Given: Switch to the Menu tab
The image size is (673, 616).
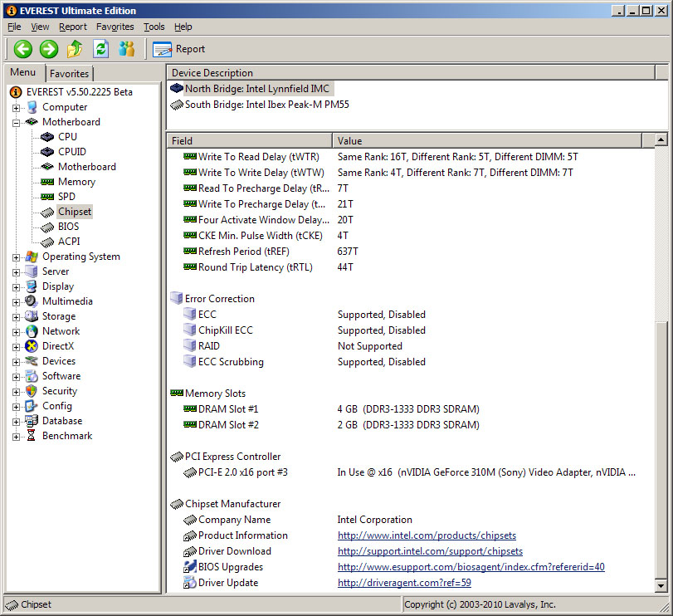Looking at the screenshot, I should (x=23, y=72).
